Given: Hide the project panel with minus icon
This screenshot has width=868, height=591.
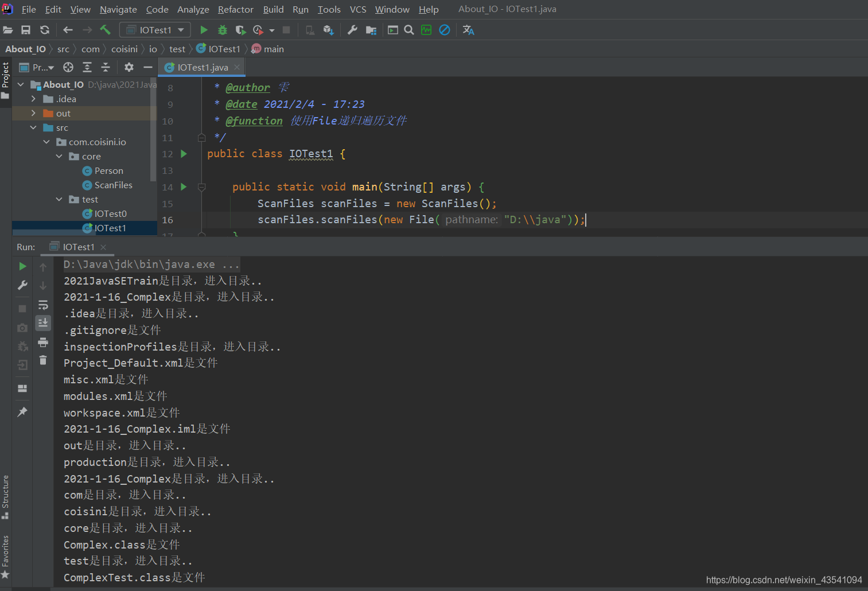Looking at the screenshot, I should (147, 67).
